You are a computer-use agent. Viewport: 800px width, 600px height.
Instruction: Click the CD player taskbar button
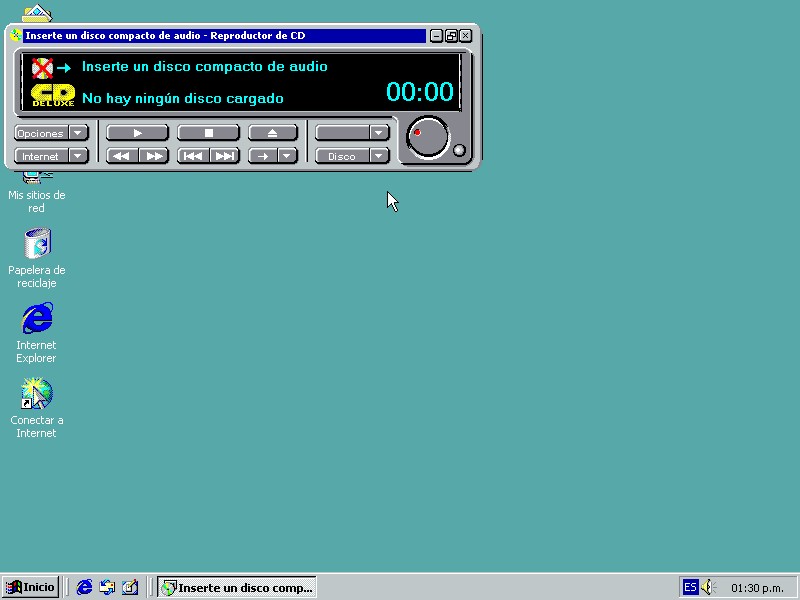point(237,588)
